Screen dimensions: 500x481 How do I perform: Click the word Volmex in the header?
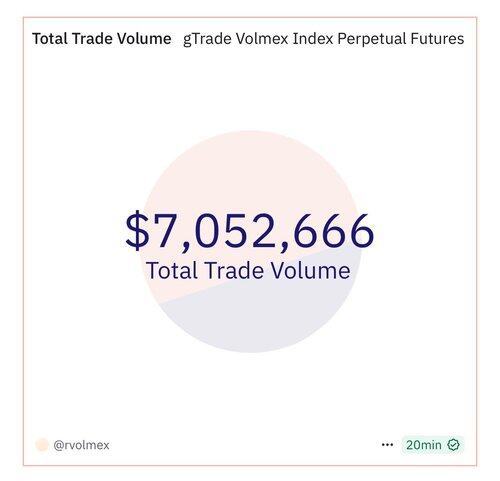(262, 39)
